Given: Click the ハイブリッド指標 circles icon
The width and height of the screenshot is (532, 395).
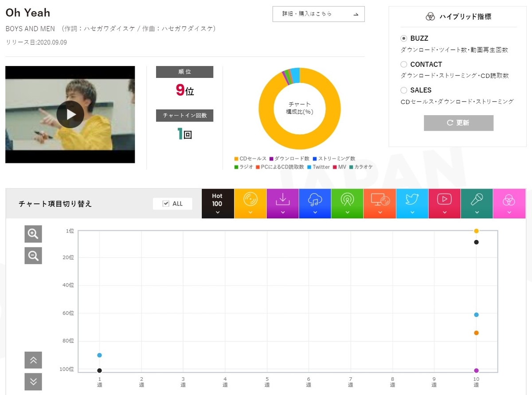Looking at the screenshot, I should pyautogui.click(x=430, y=17).
